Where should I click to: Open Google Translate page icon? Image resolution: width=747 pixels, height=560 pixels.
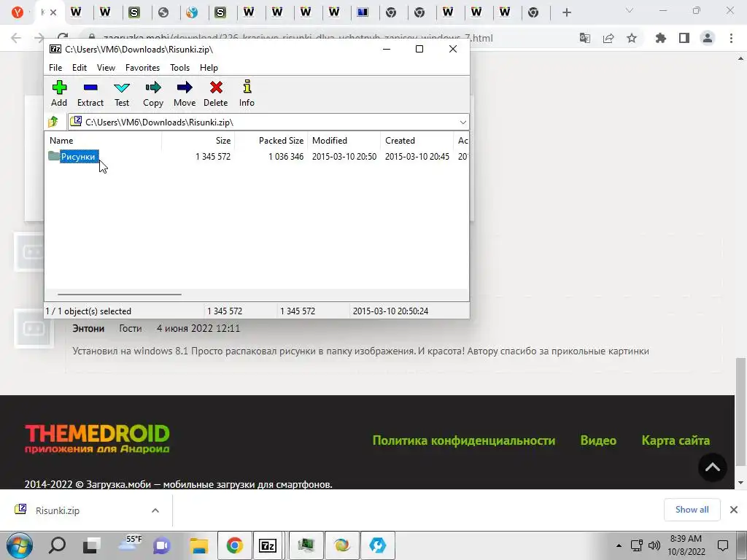pyautogui.click(x=584, y=38)
